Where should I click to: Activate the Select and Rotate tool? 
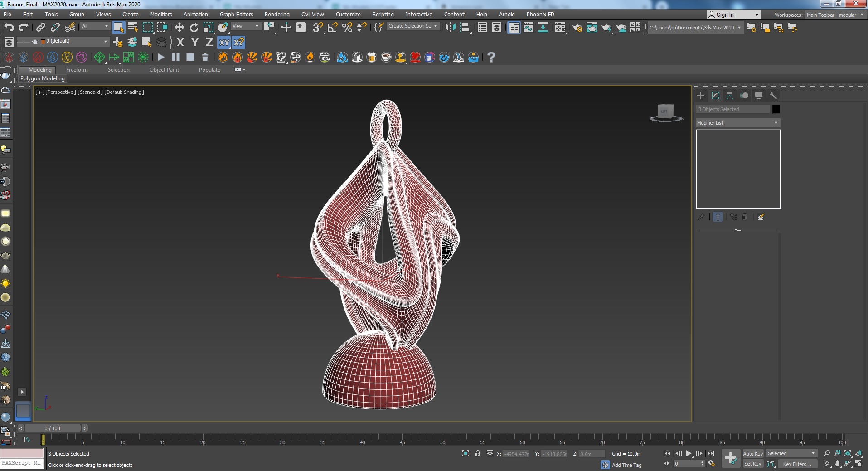194,28
